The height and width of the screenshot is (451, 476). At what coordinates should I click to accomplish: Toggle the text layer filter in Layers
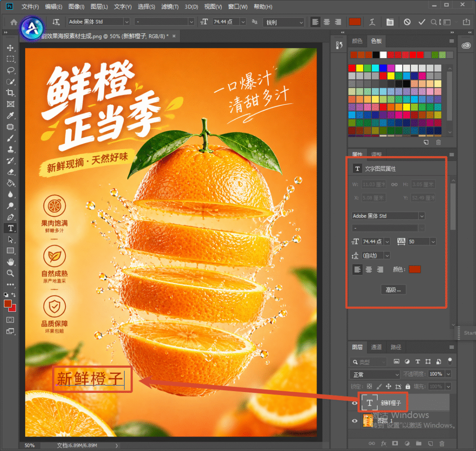click(418, 361)
